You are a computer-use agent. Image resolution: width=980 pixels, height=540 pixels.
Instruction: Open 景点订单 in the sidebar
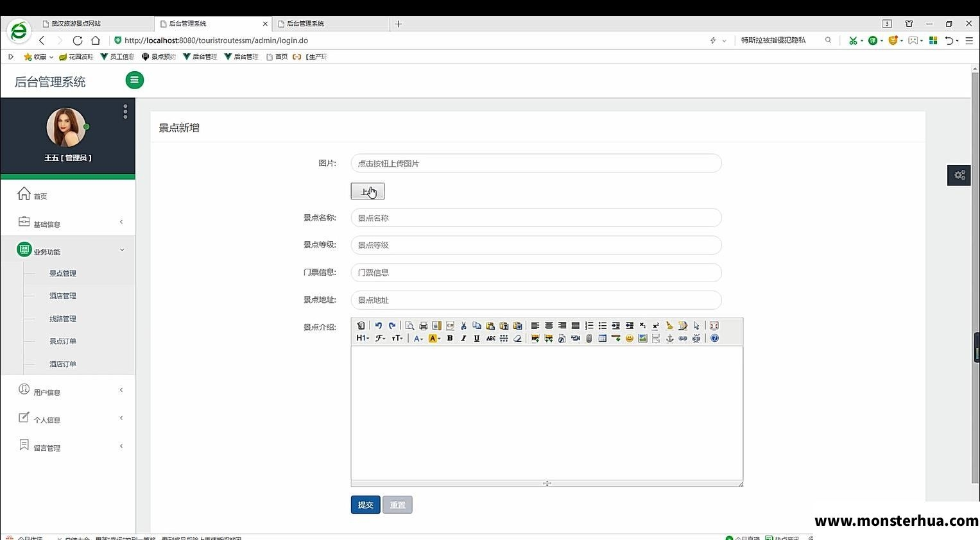(x=63, y=341)
